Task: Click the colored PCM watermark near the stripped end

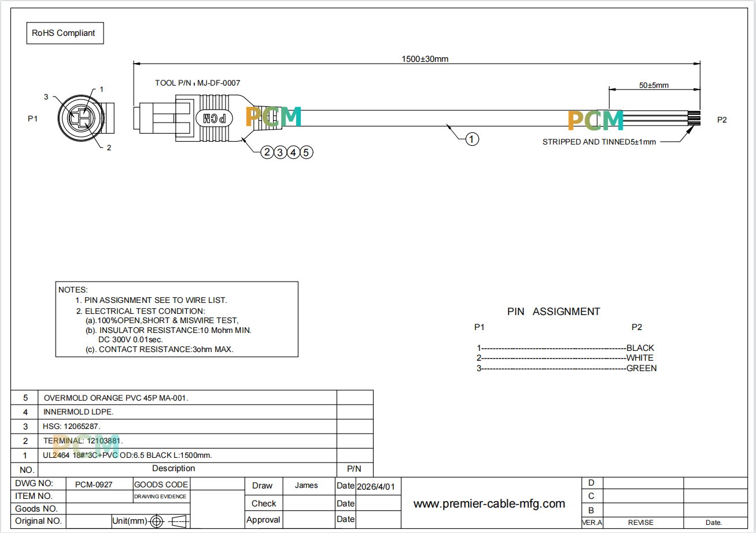Action: pos(595,120)
